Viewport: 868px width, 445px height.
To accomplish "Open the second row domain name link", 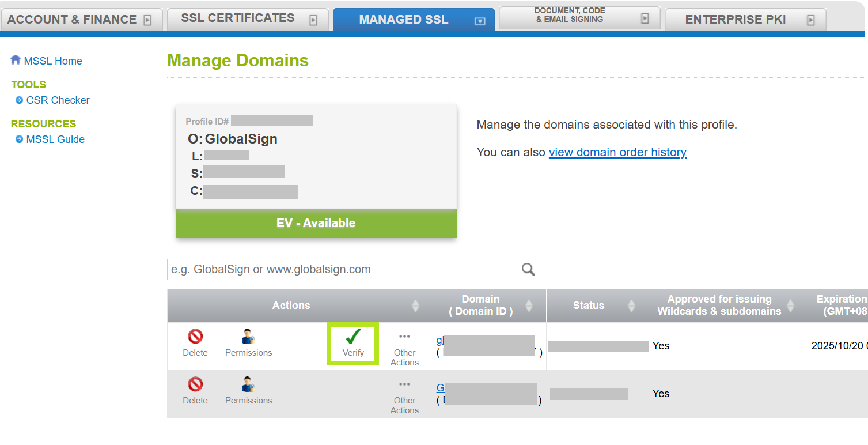I will (x=441, y=388).
